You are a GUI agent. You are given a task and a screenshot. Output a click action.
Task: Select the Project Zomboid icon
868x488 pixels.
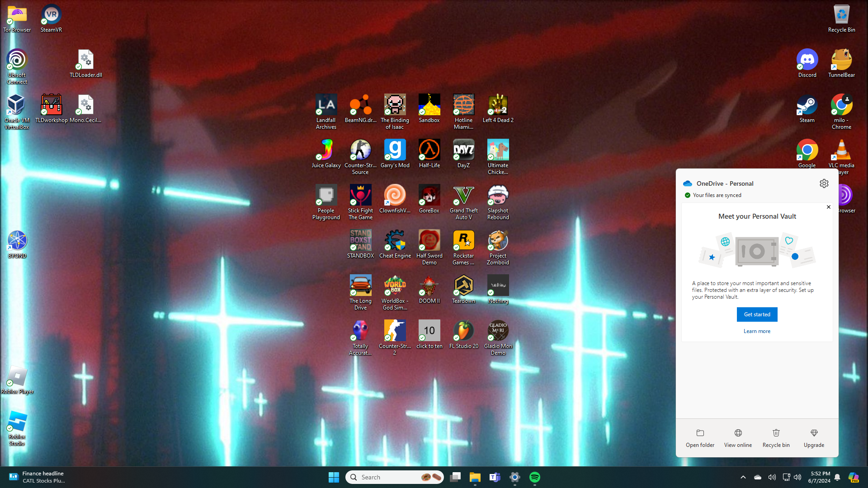498,241
